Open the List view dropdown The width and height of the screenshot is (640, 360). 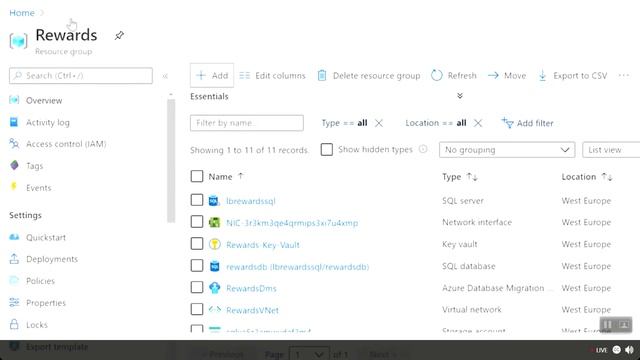coord(611,150)
